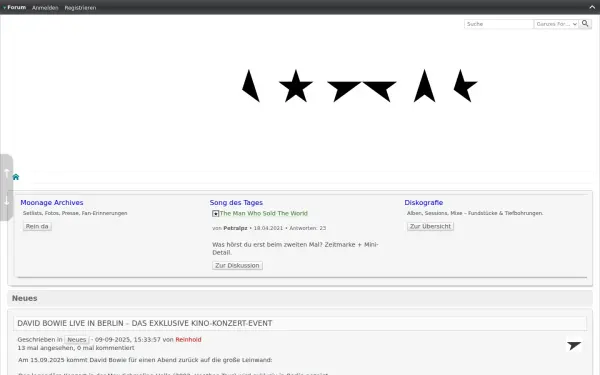Image resolution: width=600 pixels, height=375 pixels.
Task: Click the Alben, Sessions, Mixe description text
Action: click(475, 213)
